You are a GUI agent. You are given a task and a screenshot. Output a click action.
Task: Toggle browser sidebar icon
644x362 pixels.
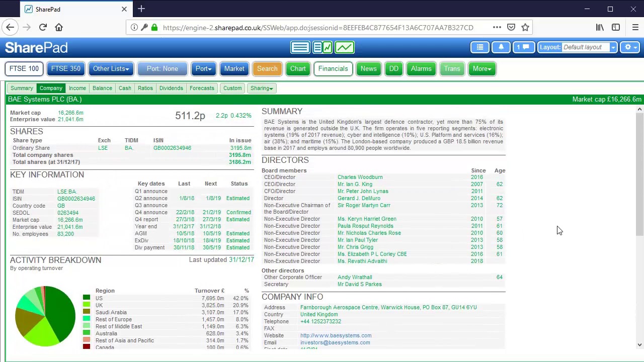(x=616, y=27)
